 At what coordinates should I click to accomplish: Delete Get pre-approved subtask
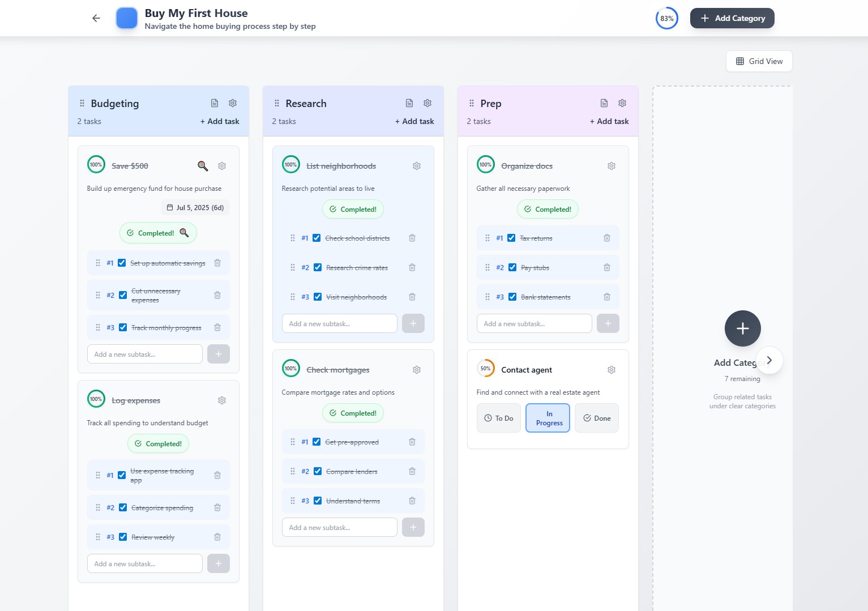click(412, 442)
